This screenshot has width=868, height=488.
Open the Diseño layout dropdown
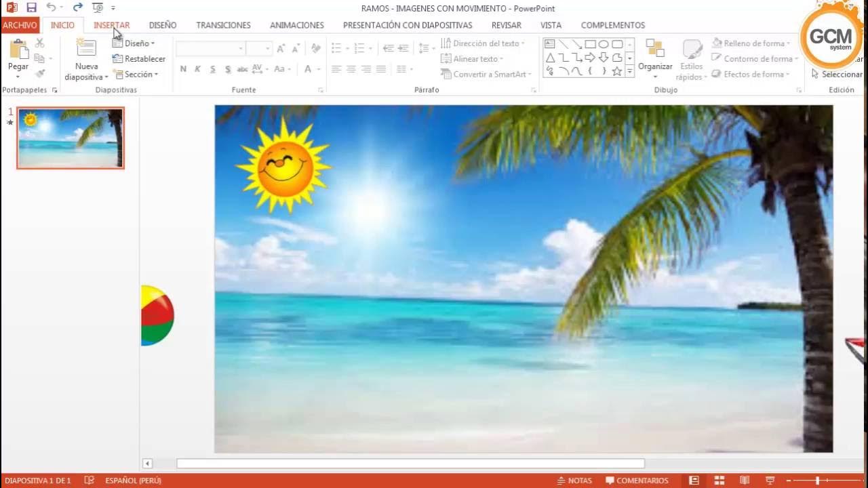[x=134, y=43]
